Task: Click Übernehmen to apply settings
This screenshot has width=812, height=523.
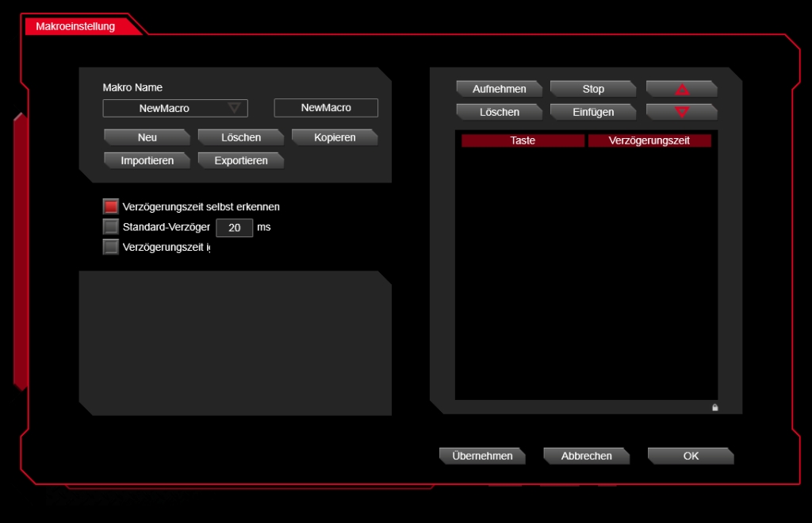Action: pyautogui.click(x=482, y=456)
